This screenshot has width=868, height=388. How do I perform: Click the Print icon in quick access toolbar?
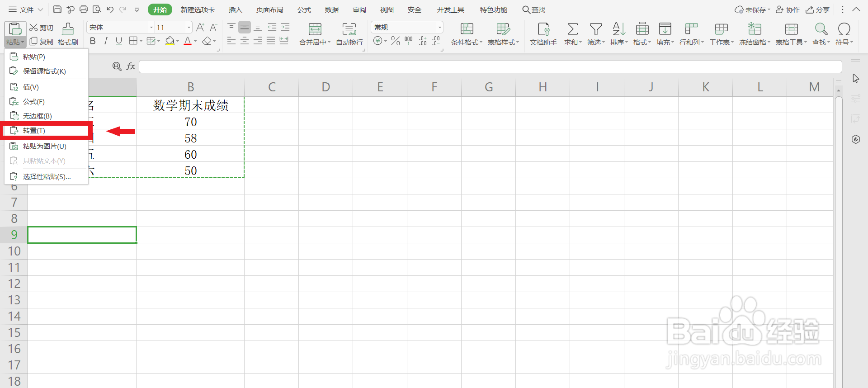click(84, 9)
